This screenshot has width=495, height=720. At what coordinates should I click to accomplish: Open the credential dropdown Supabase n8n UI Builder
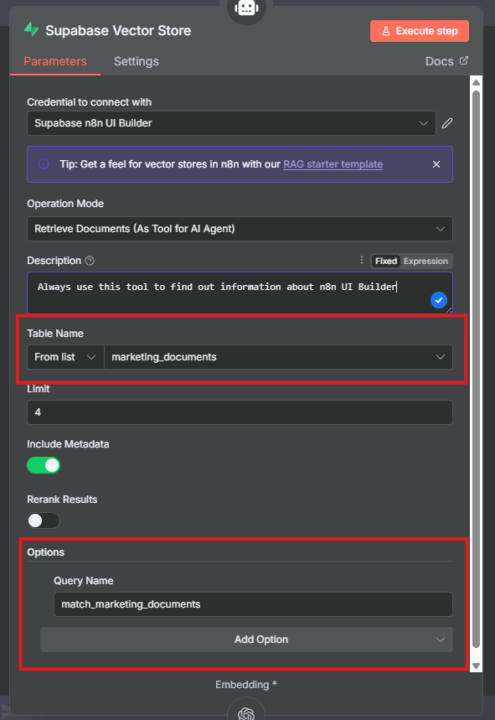pyautogui.click(x=231, y=123)
